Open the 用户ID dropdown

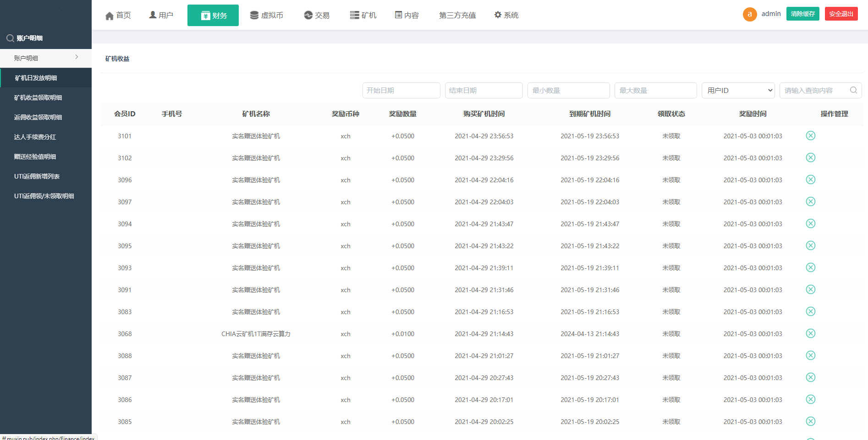pos(738,90)
